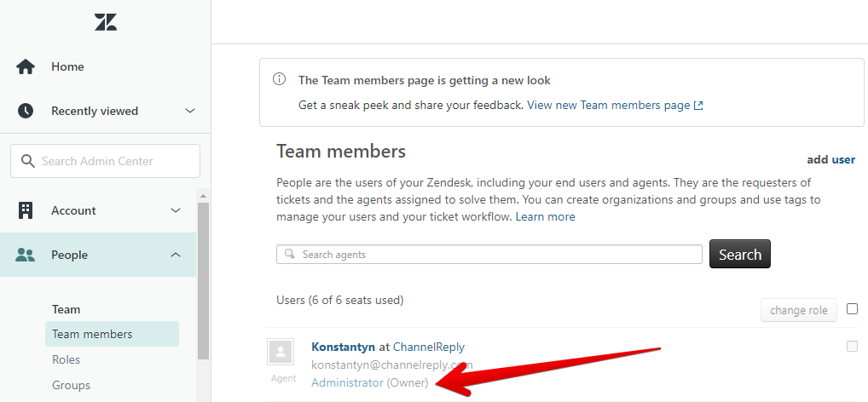Tick the checkbox for Konstantyn's row

[852, 346]
